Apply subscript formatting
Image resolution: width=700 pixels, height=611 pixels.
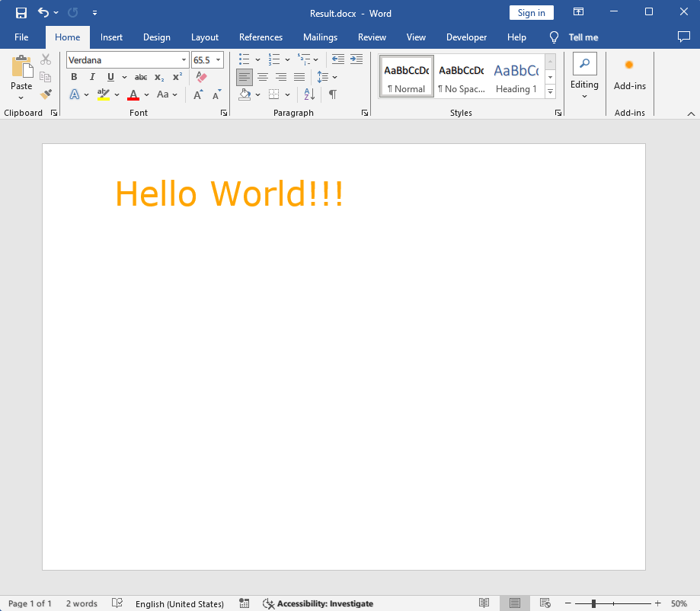(x=158, y=77)
